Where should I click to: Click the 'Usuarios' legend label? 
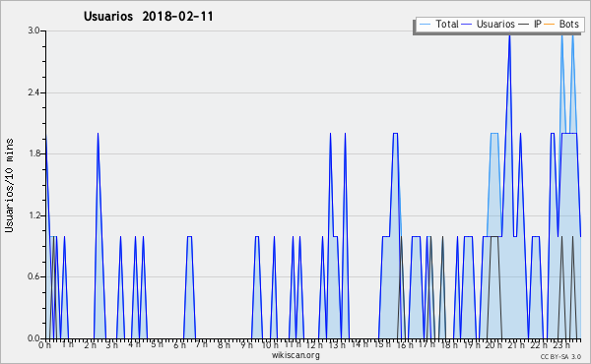coord(495,24)
